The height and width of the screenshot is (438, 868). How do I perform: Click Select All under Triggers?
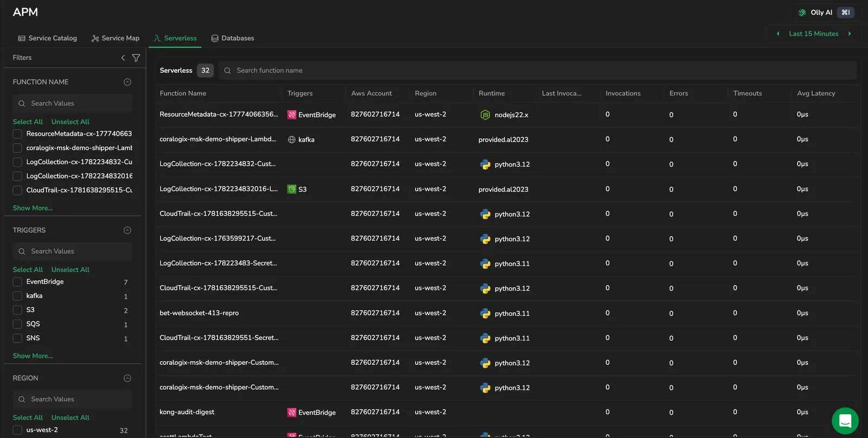click(28, 269)
